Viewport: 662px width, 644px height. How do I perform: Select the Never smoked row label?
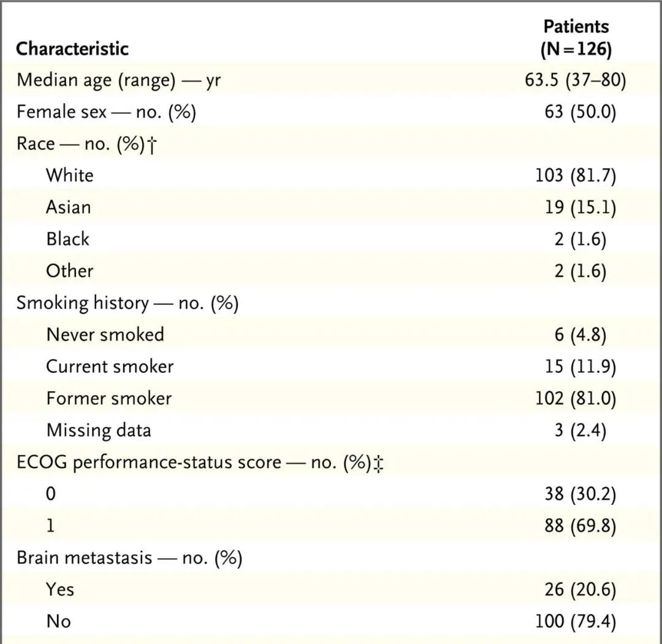pos(105,335)
